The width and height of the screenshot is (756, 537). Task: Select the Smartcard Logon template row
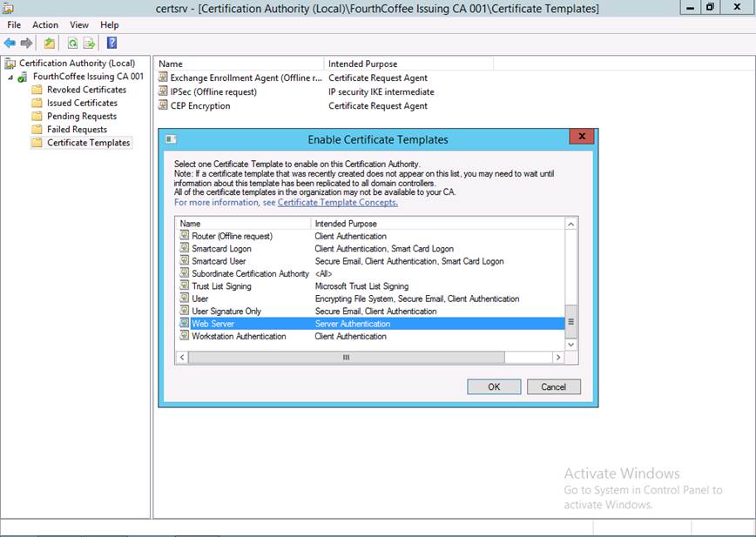tap(221, 249)
